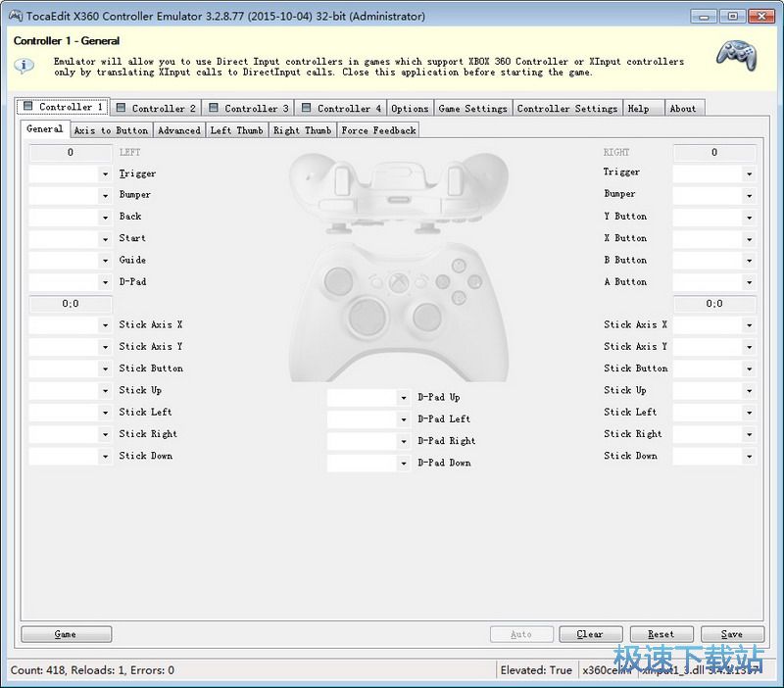
Task: Open the Options tab
Action: (x=410, y=108)
